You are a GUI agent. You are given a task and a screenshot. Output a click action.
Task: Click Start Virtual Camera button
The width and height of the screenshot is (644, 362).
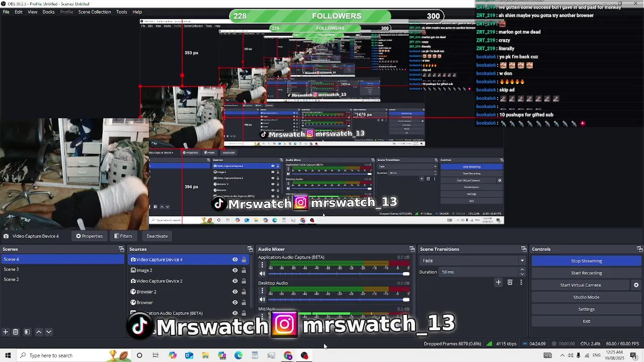[x=580, y=285]
